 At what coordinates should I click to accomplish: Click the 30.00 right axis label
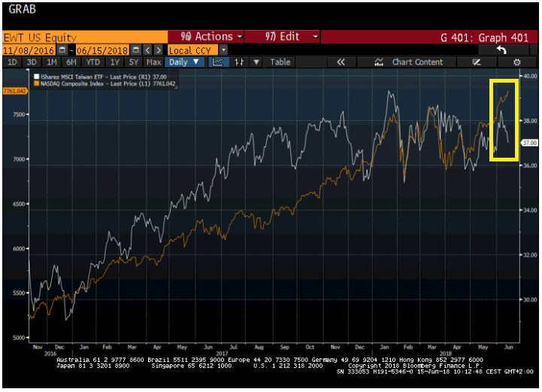(x=530, y=300)
